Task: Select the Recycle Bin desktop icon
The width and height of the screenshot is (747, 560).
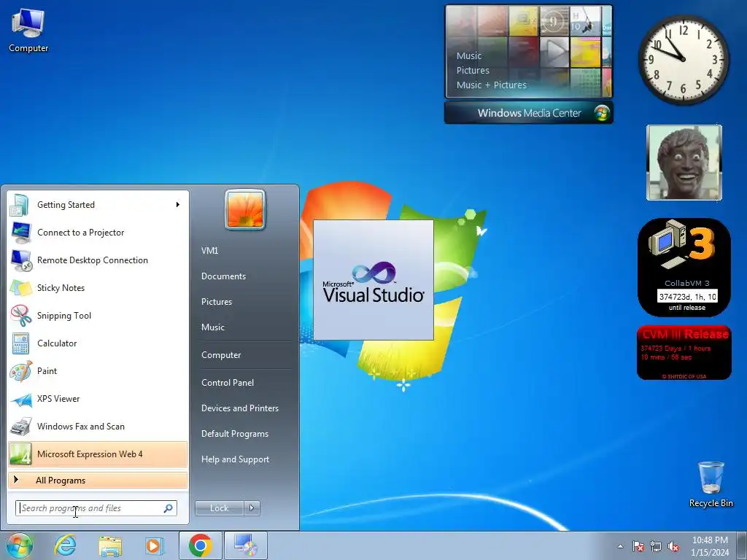Action: [x=711, y=484]
